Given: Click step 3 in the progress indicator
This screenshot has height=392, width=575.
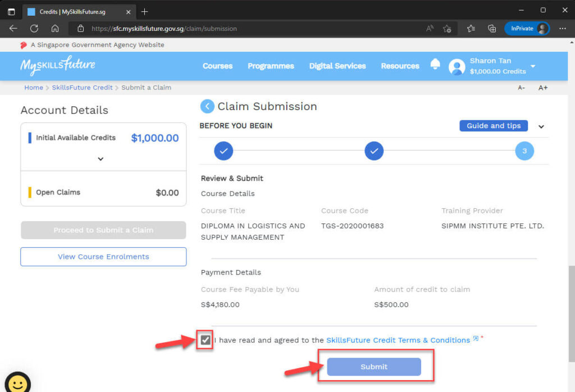Looking at the screenshot, I should point(524,151).
